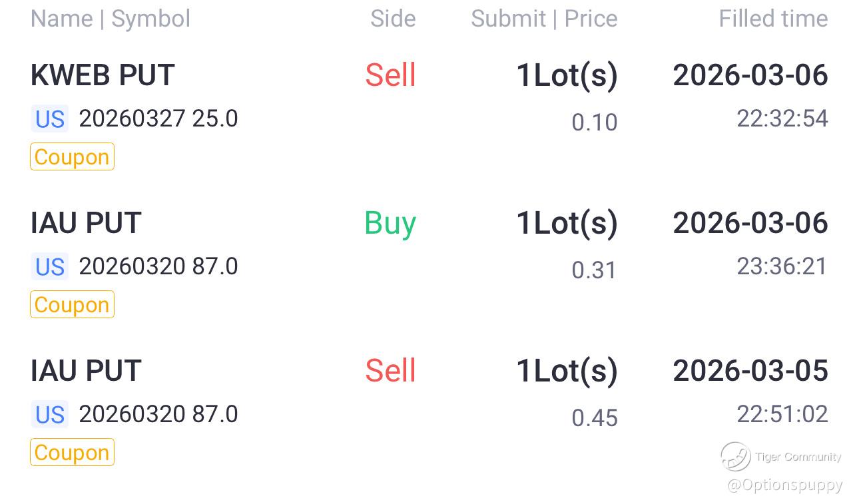Tap the US badge in the IAU Buy row
Image resolution: width=859 pixels, height=504 pixels.
(50, 267)
